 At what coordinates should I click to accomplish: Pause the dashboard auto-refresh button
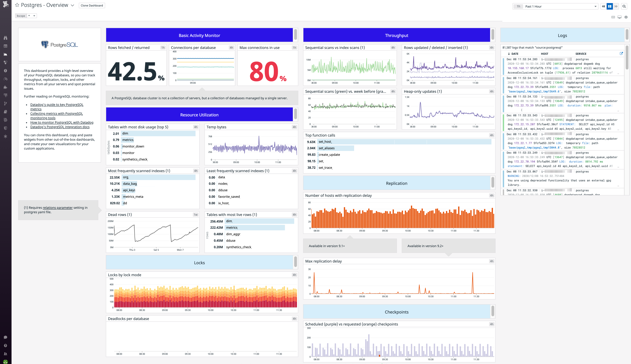click(x=610, y=6)
